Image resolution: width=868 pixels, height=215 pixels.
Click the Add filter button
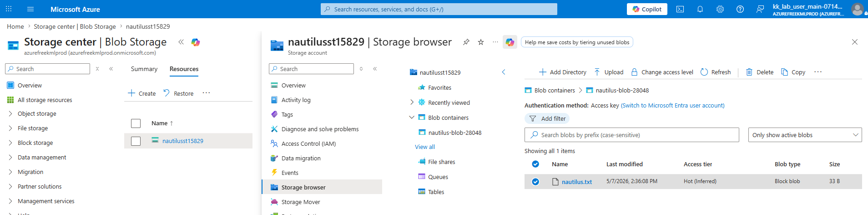point(547,118)
